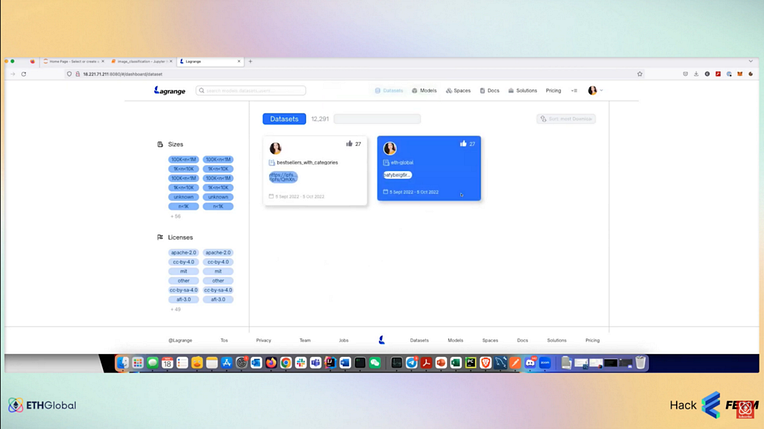Open Spaces in the top navigation
Viewport: 764px width, 429px height.
[458, 91]
